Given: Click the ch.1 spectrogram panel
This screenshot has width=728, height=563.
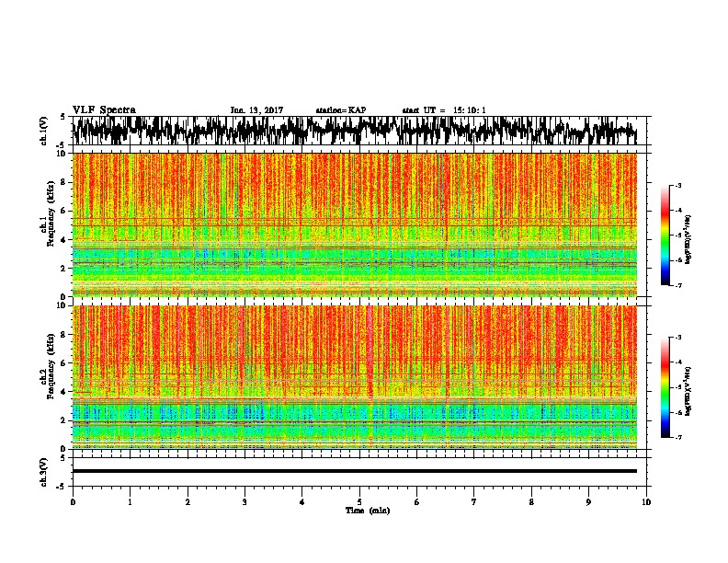Looking at the screenshot, I should pos(354,224).
